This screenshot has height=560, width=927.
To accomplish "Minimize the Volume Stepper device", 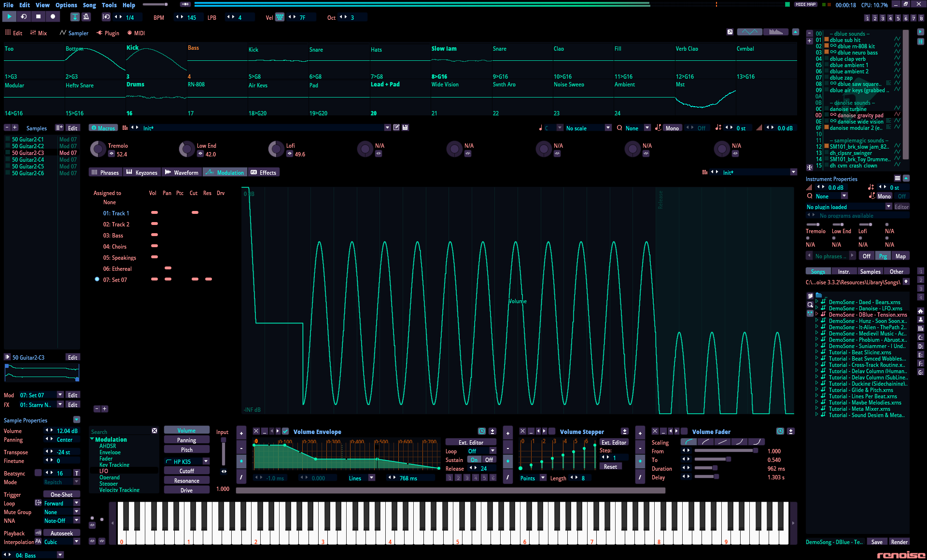I will click(531, 431).
